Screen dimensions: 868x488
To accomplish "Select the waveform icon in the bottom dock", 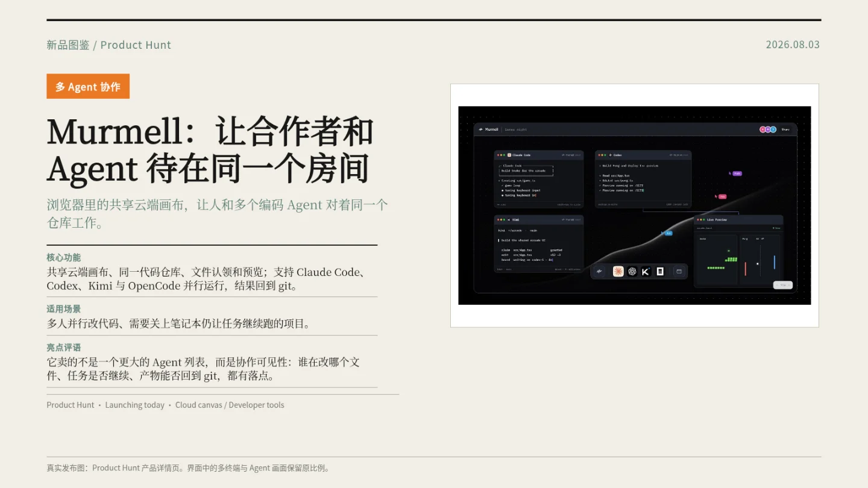I will tap(599, 272).
